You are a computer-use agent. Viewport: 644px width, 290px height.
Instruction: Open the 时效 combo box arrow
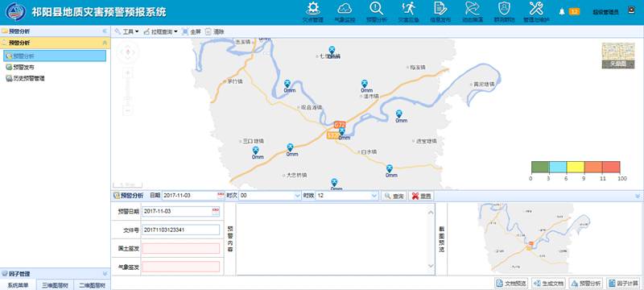point(374,196)
